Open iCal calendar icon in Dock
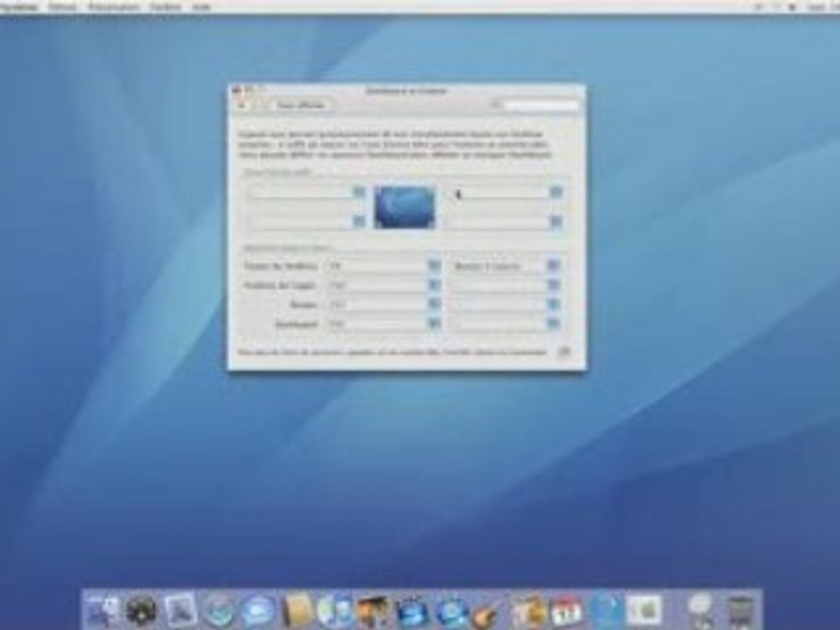 coord(566,610)
